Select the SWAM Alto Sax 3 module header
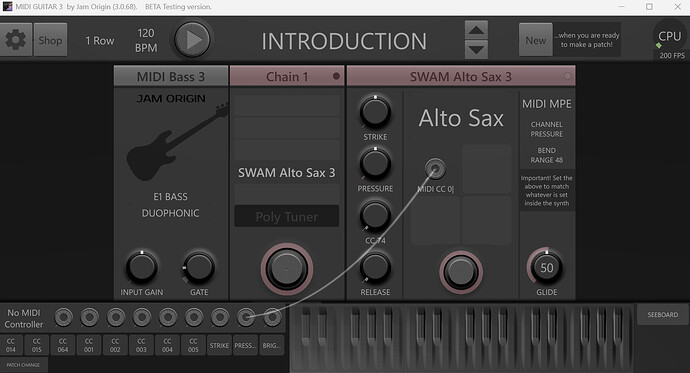 coord(461,77)
